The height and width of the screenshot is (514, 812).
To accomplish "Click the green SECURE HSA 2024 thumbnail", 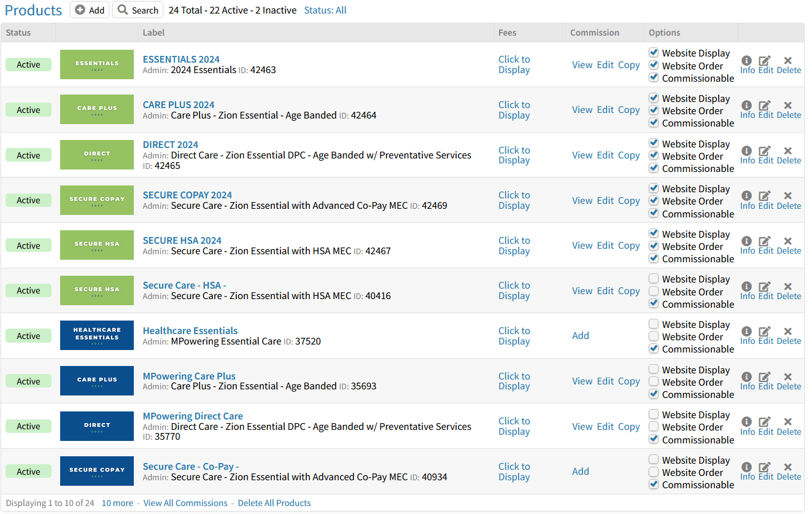I will [97, 245].
